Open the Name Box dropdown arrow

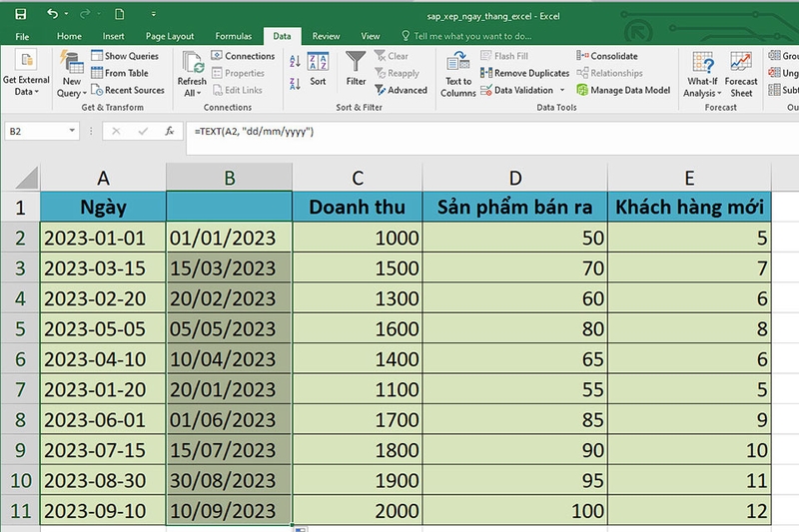[72, 131]
